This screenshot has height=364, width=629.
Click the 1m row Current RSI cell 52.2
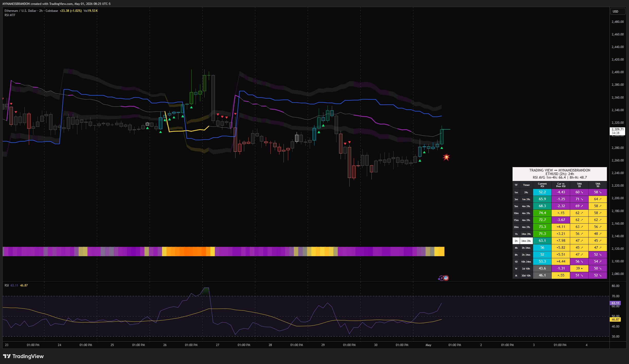(x=542, y=192)
